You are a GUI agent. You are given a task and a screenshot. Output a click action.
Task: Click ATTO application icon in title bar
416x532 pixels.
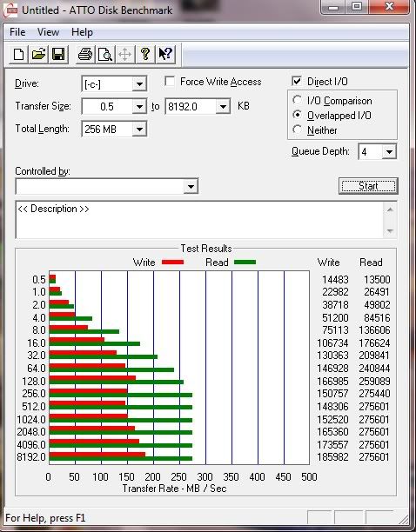10,10
